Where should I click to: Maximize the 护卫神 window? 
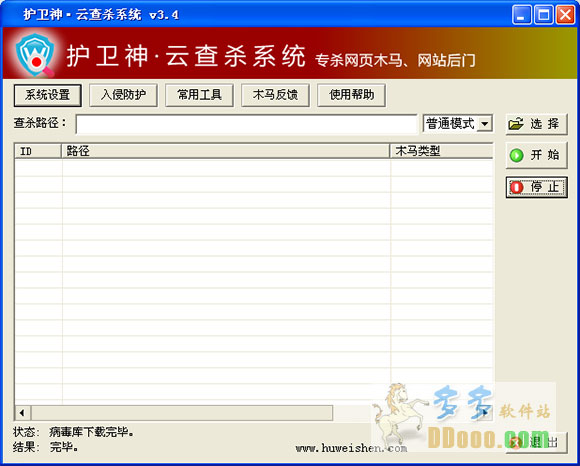[x=544, y=15]
